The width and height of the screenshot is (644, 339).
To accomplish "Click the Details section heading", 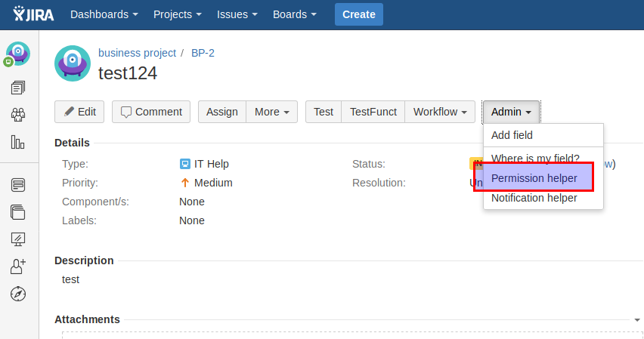I will [x=72, y=143].
